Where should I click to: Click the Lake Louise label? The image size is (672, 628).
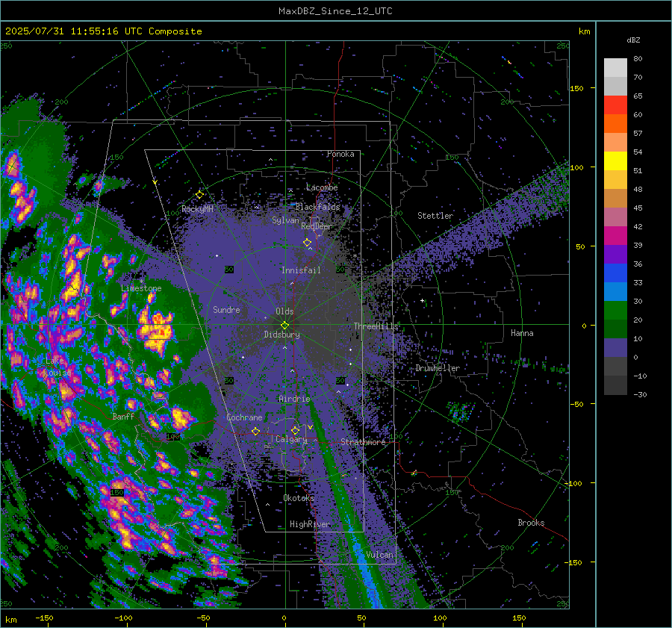pyautogui.click(x=57, y=367)
